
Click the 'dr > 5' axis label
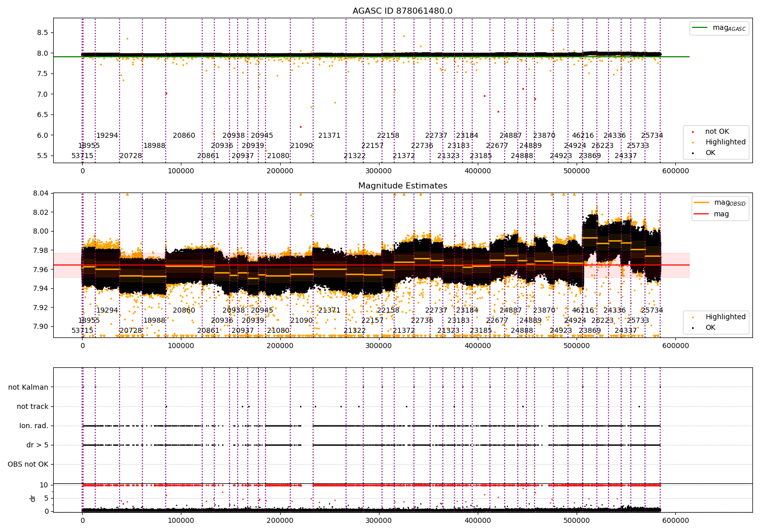coord(37,445)
